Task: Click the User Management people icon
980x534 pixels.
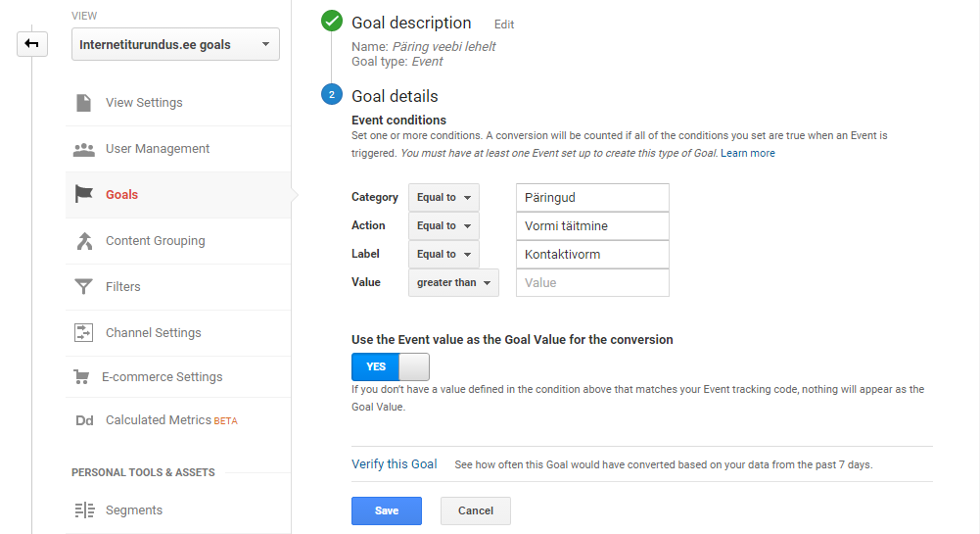Action: point(84,149)
